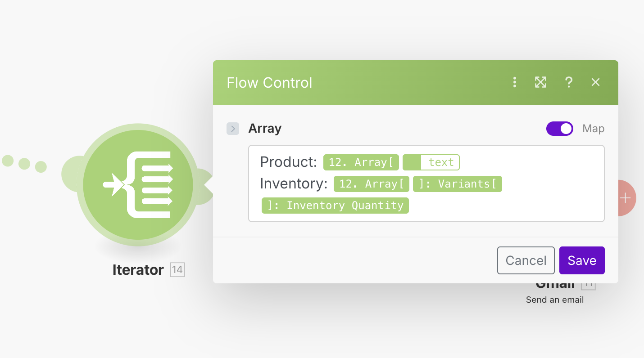This screenshot has width=644, height=358.
Task: Click the dotted connector left of Iterator
Action: (x=24, y=163)
